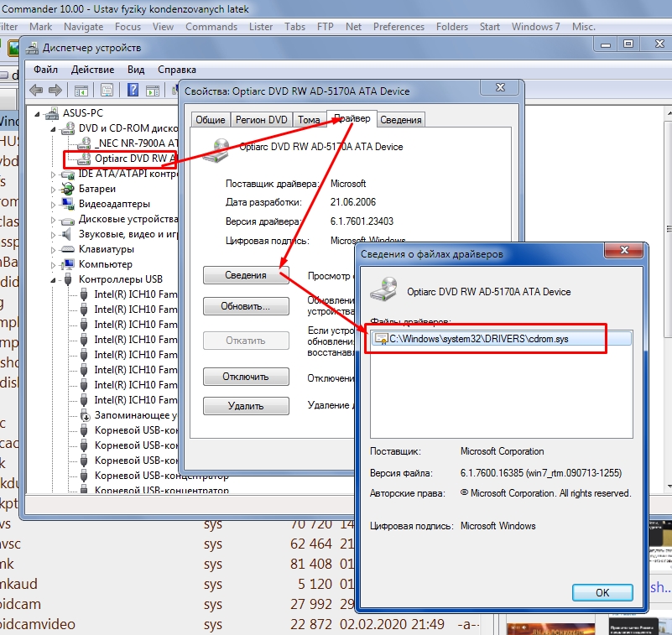Select the cdrom.sys driver file entry

502,339
